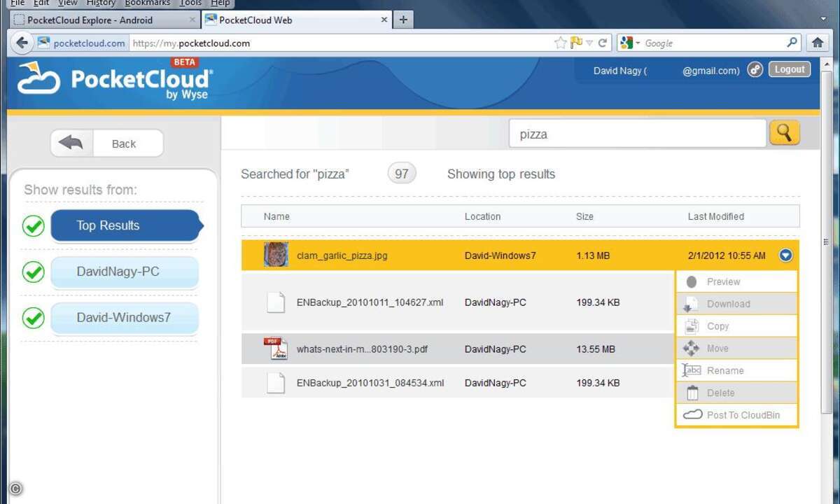This screenshot has height=504, width=840.
Task: Click the browser back navigation arrow
Action: coord(22,43)
